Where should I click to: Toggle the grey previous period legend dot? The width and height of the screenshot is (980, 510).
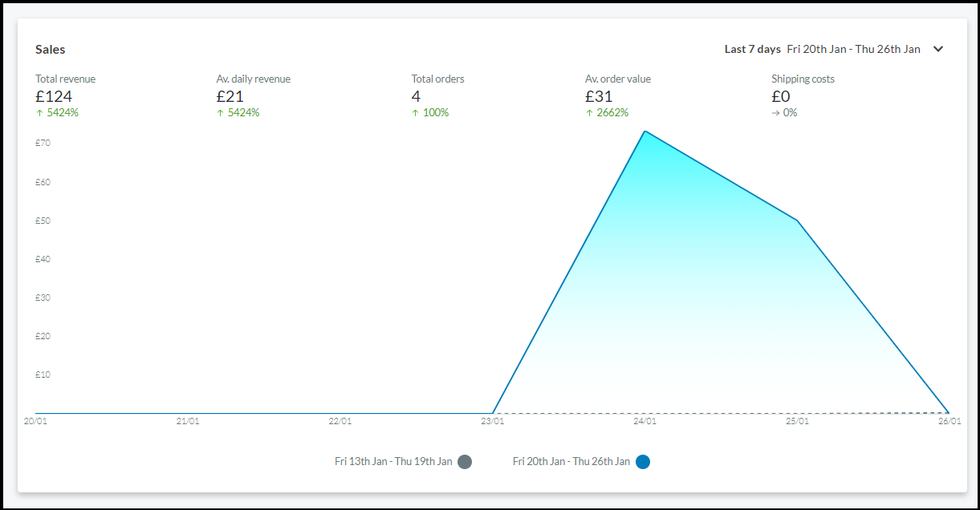[x=465, y=462]
